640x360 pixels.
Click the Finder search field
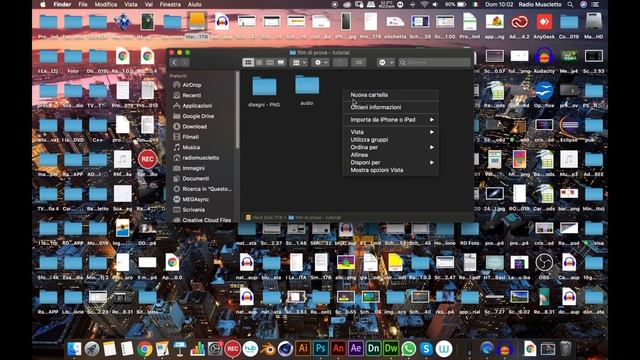point(434,62)
